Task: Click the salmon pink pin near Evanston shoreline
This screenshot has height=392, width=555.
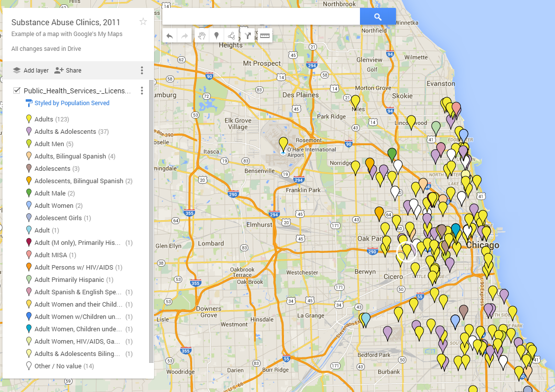Action: click(x=456, y=109)
